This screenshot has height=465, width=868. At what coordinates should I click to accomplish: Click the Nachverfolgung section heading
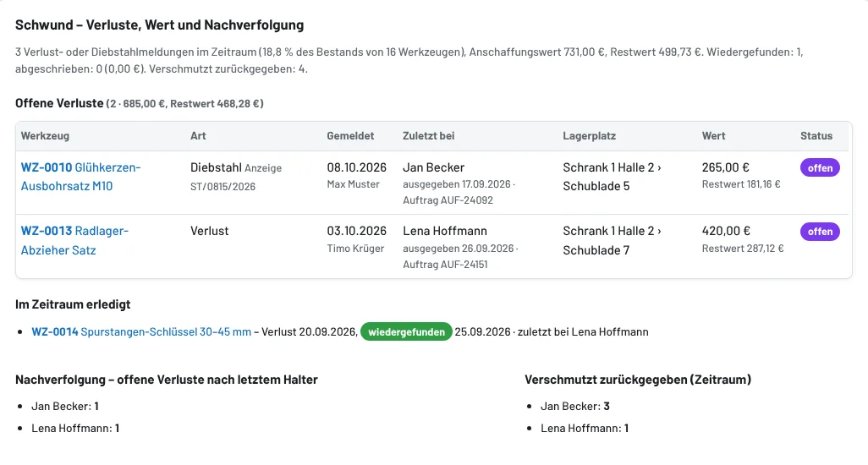167,380
